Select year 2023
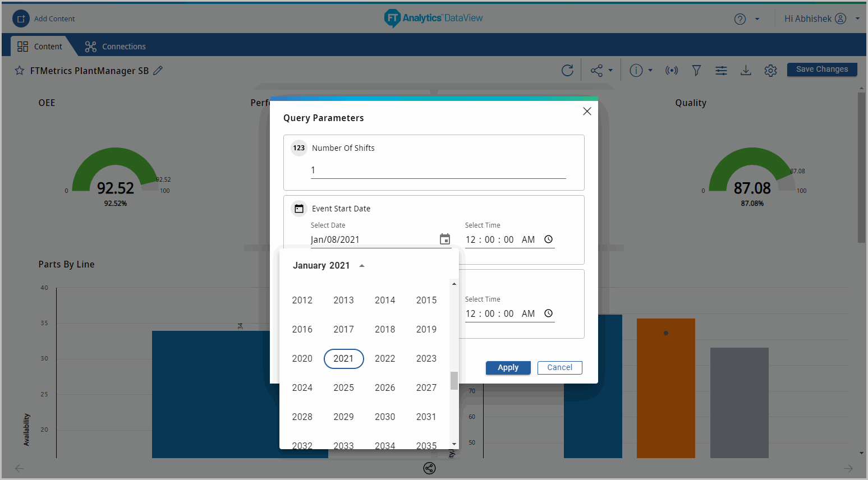 [426, 358]
